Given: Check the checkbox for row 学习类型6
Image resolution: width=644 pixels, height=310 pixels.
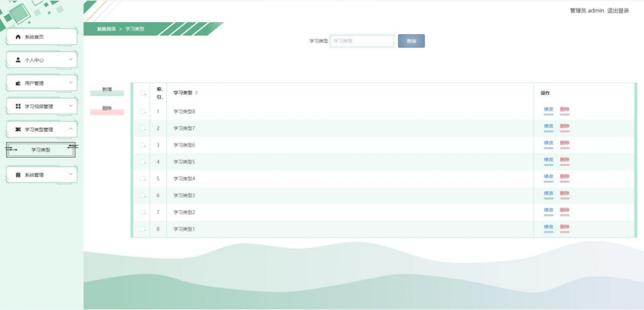Looking at the screenshot, I should click(142, 145).
